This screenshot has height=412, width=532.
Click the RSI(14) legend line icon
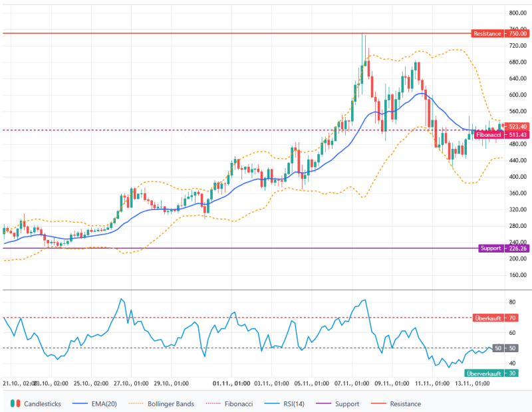(271, 403)
